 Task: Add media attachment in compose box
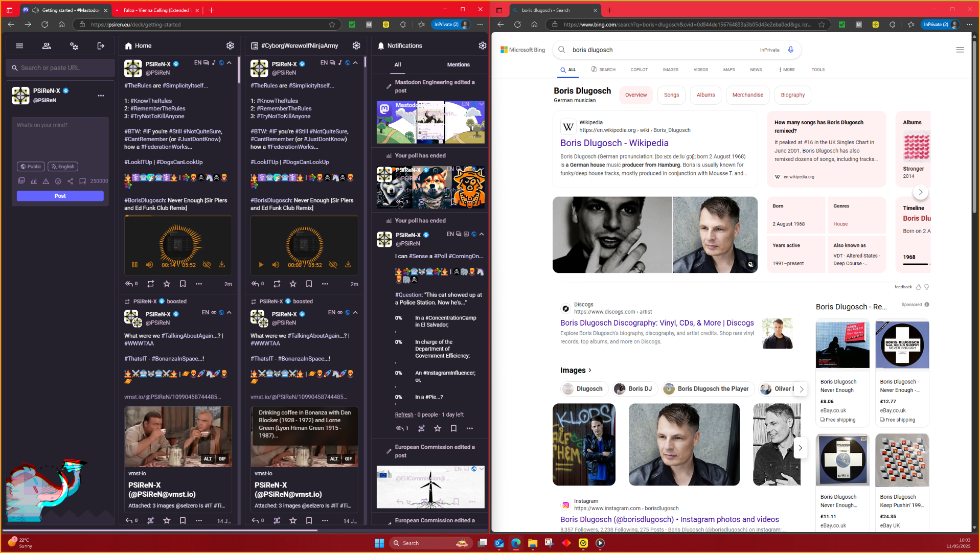tap(21, 181)
